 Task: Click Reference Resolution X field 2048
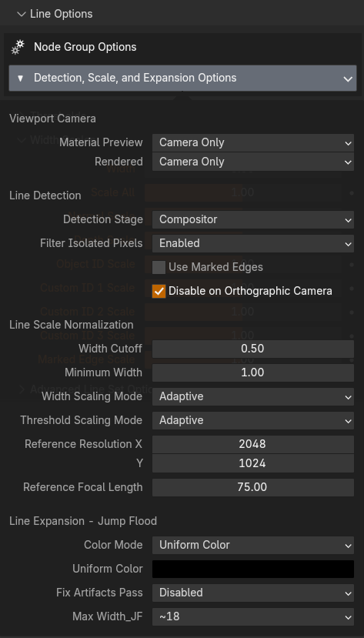[x=253, y=444]
